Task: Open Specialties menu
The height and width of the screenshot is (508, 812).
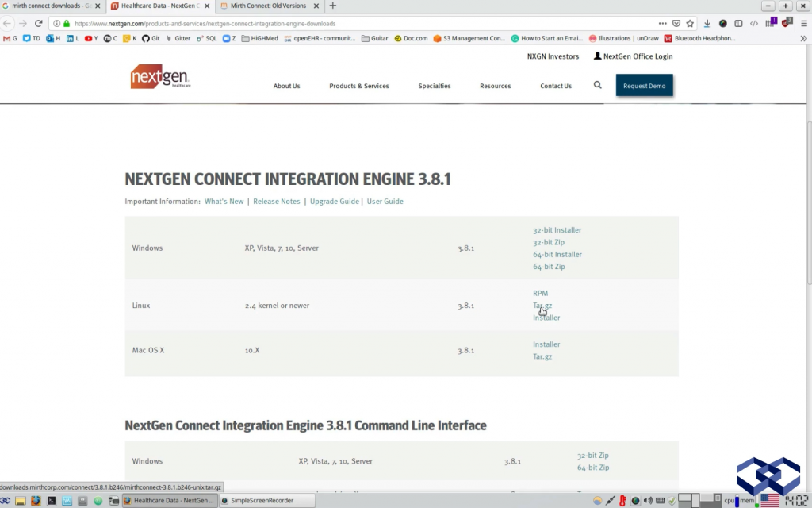Action: 435,86
